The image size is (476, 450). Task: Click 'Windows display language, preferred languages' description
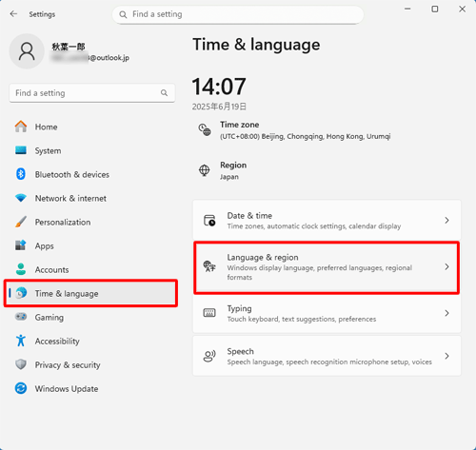click(x=320, y=272)
